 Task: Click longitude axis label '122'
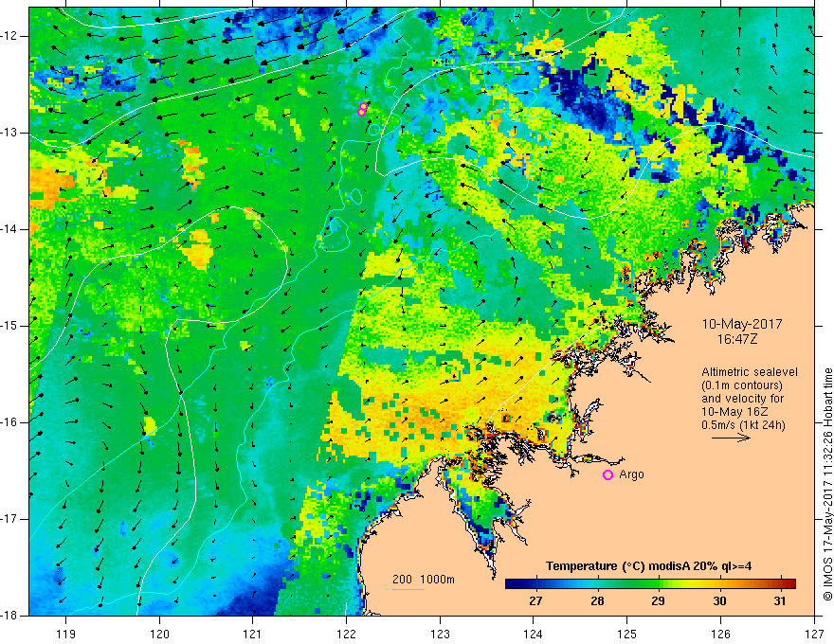coord(346,634)
